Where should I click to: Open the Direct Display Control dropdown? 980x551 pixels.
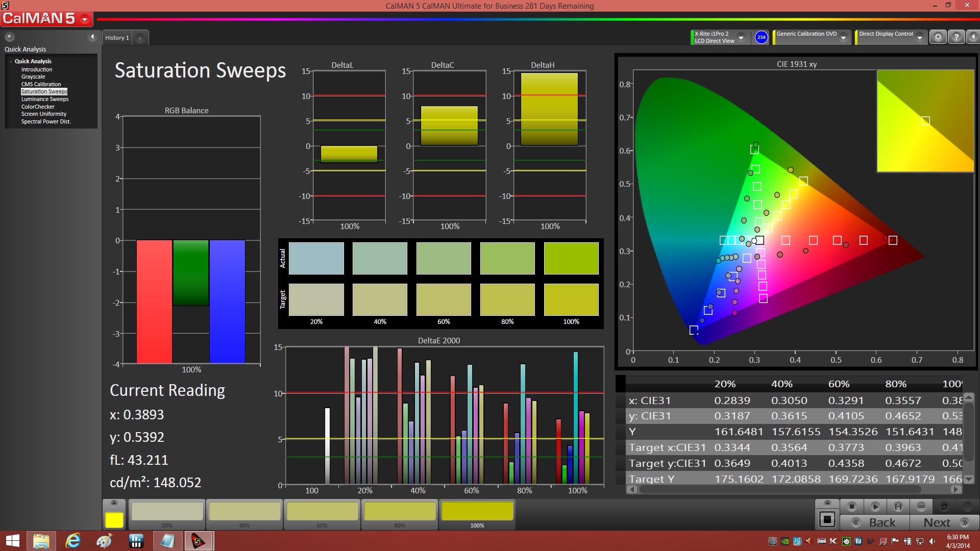coord(919,38)
